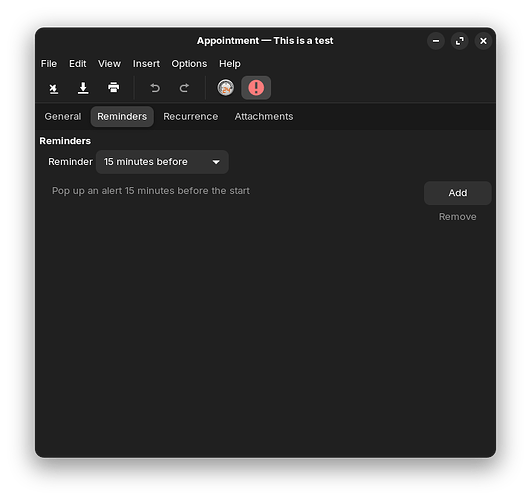Click the Add reminder button
This screenshot has width=531, height=500.
tap(458, 193)
